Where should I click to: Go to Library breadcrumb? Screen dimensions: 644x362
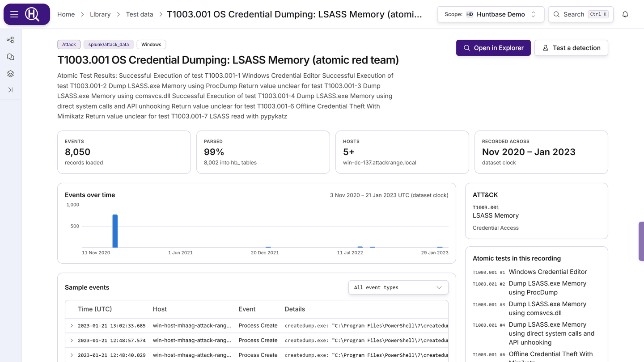coord(100,14)
